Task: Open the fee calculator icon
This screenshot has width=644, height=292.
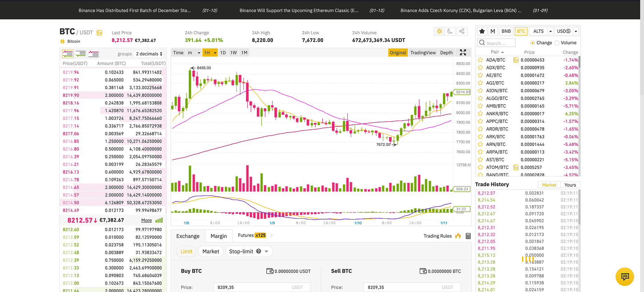Action: tap(468, 236)
